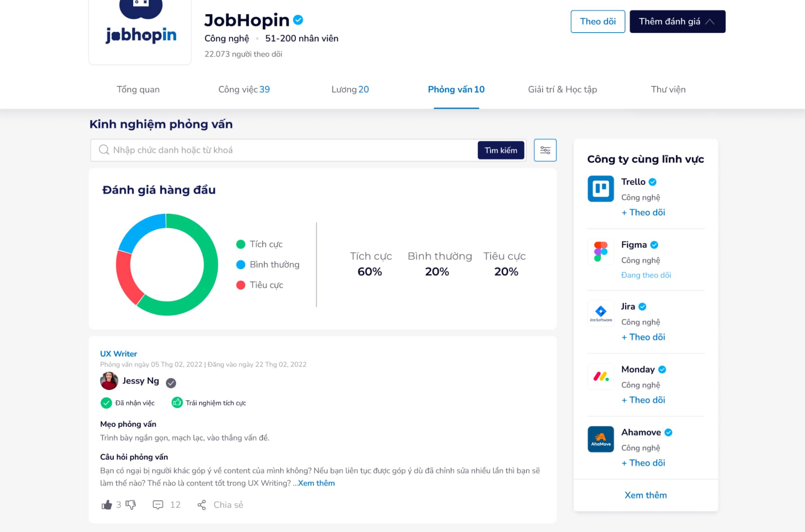Click the Jira company name
Image resolution: width=805 pixels, height=532 pixels.
point(628,307)
